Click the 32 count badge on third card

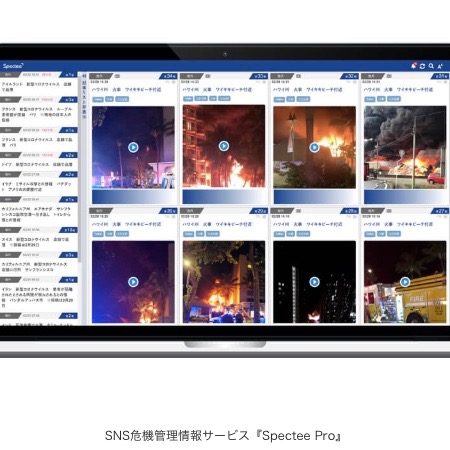349,76
